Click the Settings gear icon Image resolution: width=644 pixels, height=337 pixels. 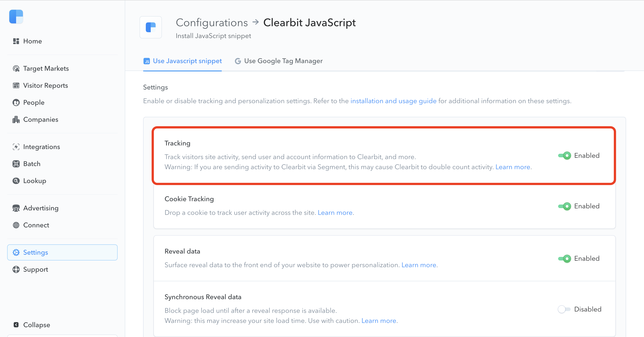(x=16, y=252)
